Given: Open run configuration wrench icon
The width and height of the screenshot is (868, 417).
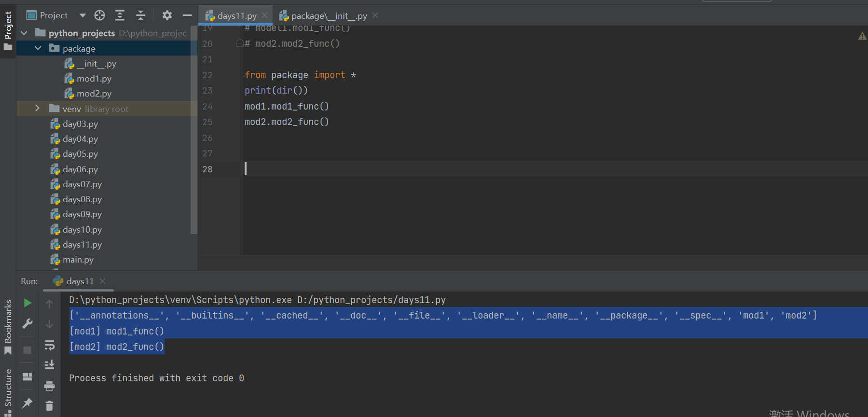Looking at the screenshot, I should [x=28, y=324].
